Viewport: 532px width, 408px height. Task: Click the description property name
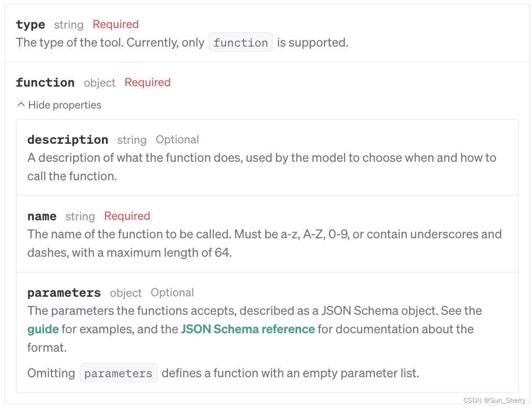tap(68, 140)
